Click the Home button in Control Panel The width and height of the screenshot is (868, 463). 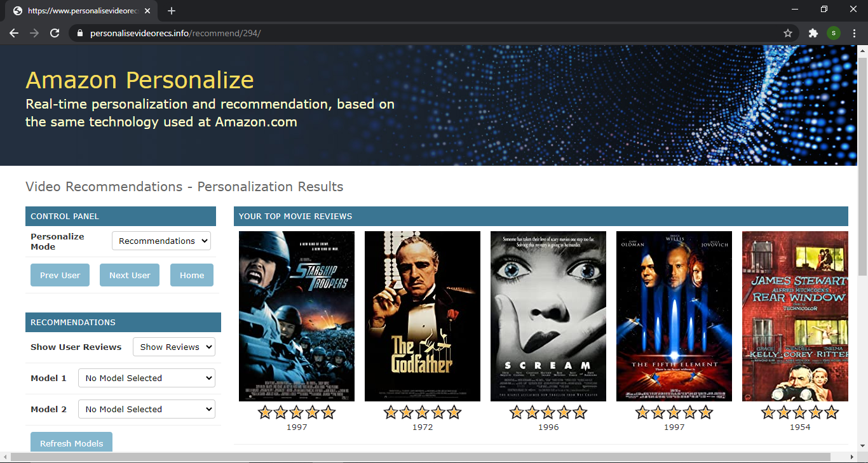(x=191, y=275)
